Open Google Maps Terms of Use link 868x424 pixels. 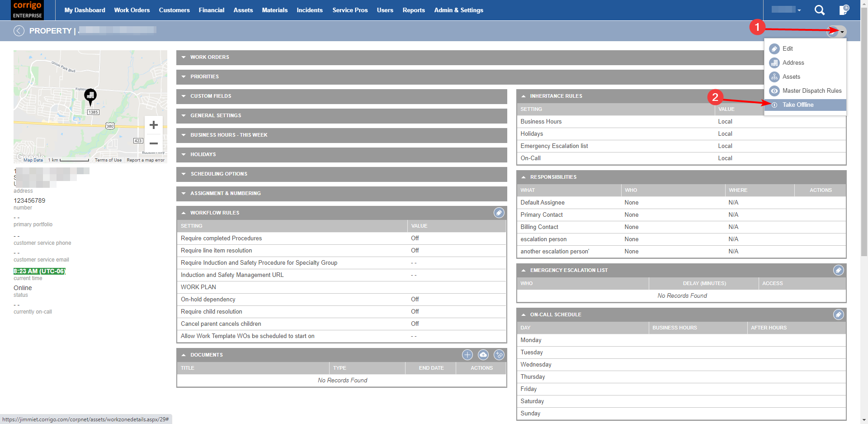[x=108, y=160]
